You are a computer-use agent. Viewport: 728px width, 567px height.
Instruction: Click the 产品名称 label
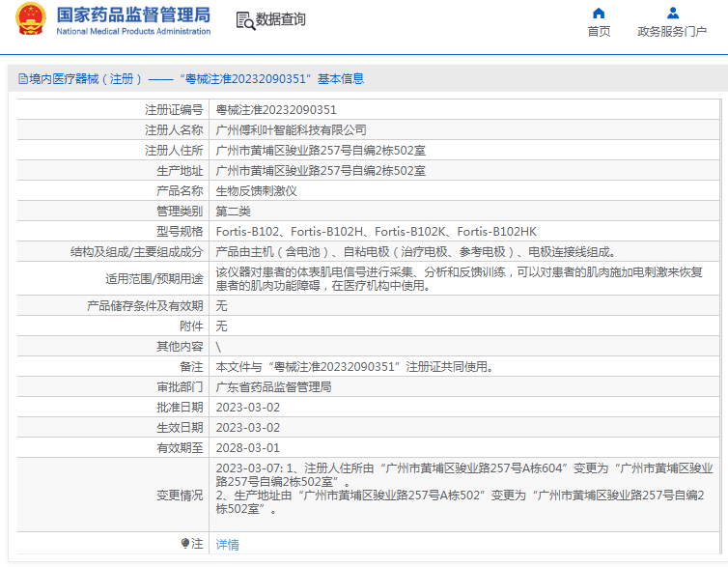click(x=180, y=191)
